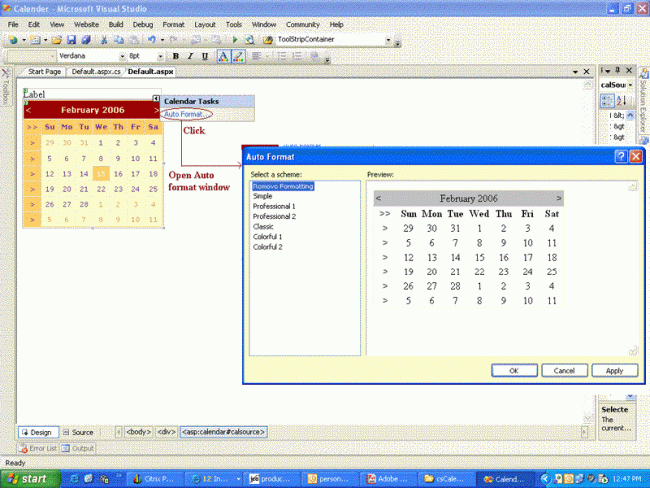Open the Output panel tab

(x=78, y=448)
